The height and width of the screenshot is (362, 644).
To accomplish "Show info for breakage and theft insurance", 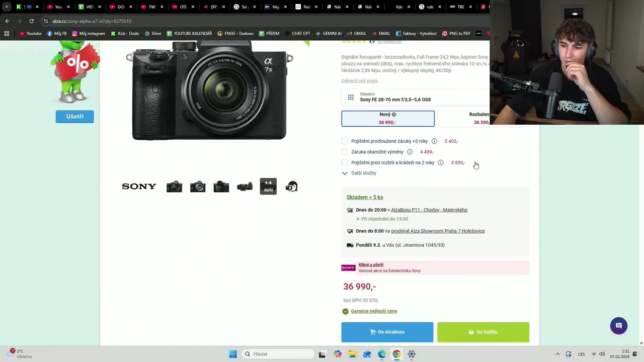I will pos(441,163).
